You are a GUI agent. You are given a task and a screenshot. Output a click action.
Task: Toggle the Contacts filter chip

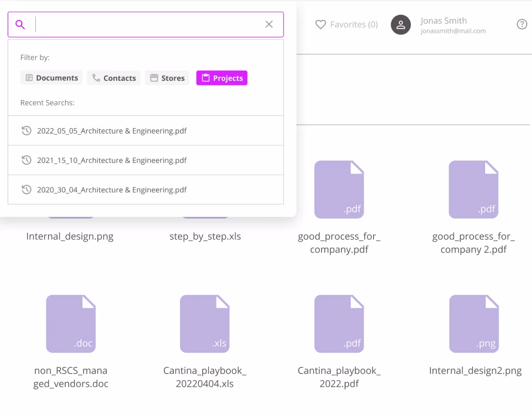(114, 78)
